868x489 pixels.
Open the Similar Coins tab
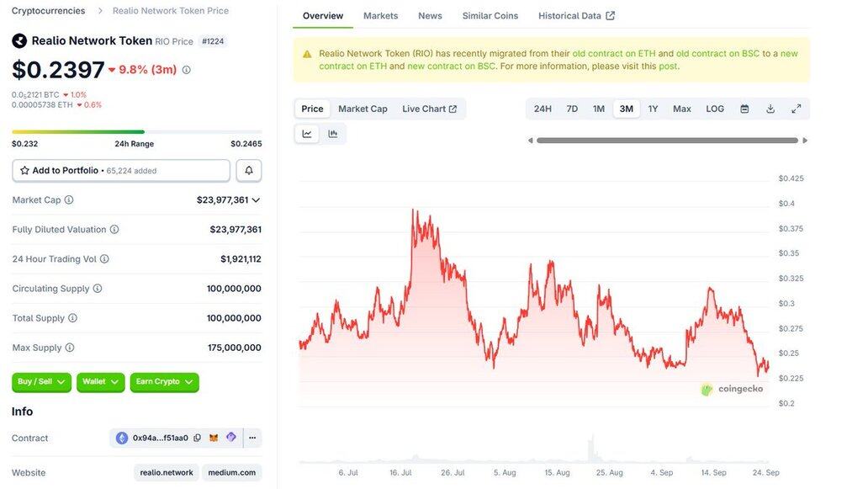click(x=490, y=16)
